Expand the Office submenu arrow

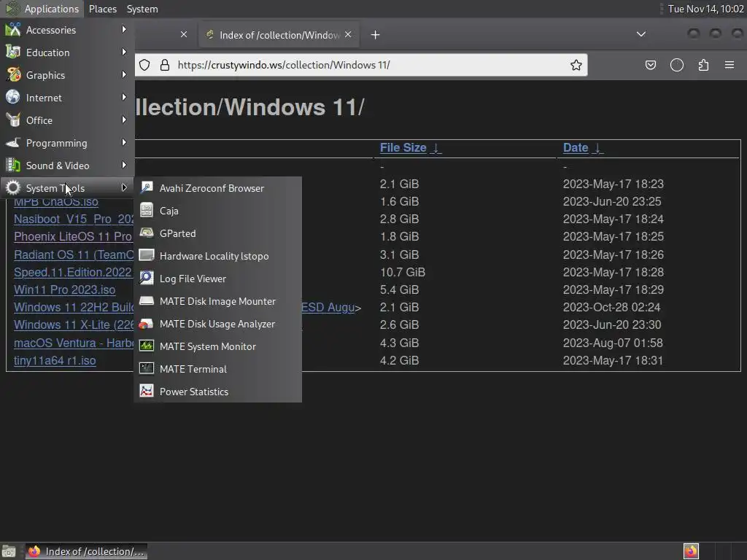pyautogui.click(x=124, y=120)
